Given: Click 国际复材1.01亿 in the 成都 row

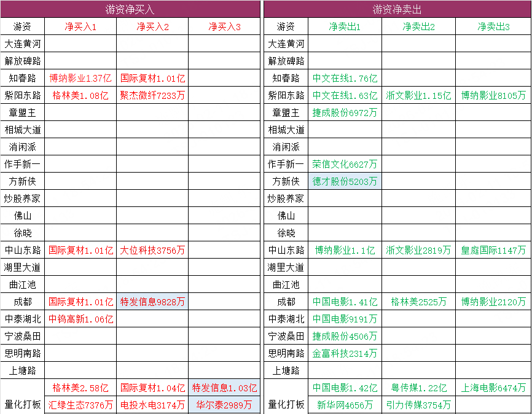Looking at the screenshot, I should pyautogui.click(x=80, y=302).
